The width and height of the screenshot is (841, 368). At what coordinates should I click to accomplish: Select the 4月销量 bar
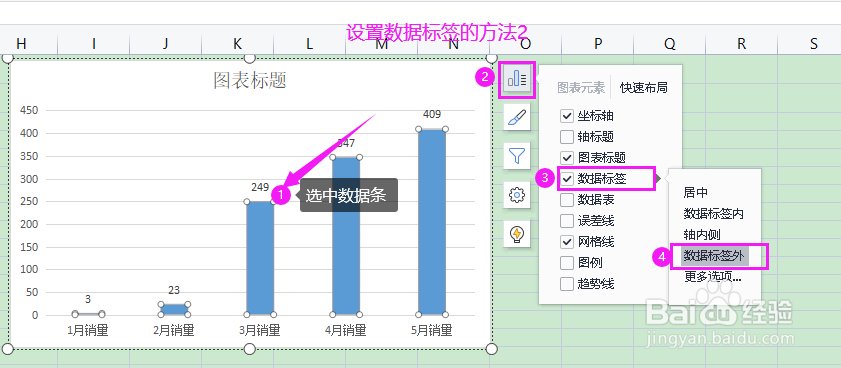click(x=346, y=235)
